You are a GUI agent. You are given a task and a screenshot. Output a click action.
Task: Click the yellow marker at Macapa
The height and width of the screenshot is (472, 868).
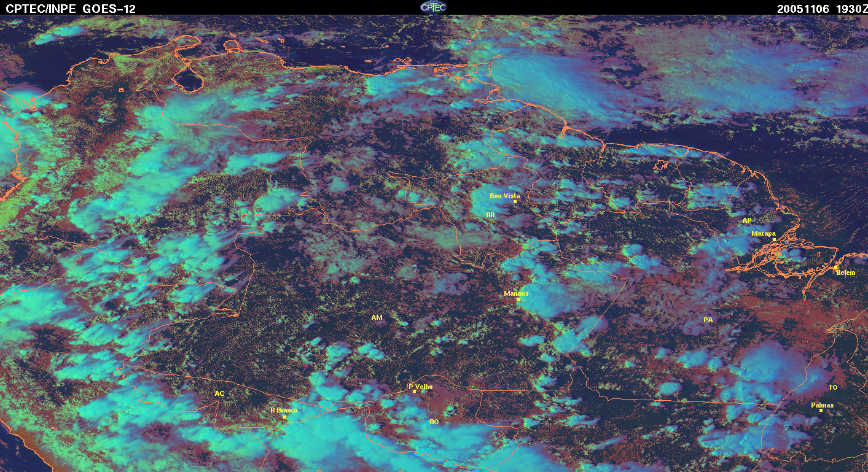[x=775, y=239]
